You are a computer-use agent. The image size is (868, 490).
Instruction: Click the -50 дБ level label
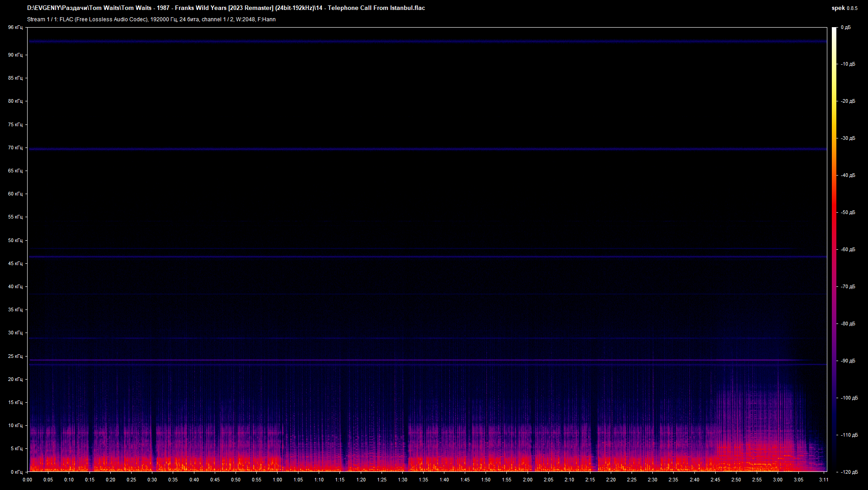pos(848,213)
